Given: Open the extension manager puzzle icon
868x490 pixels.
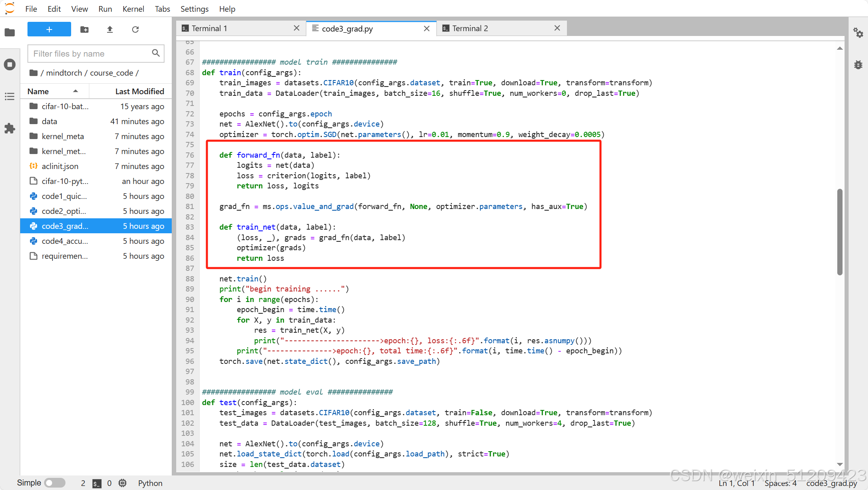Looking at the screenshot, I should coord(10,129).
